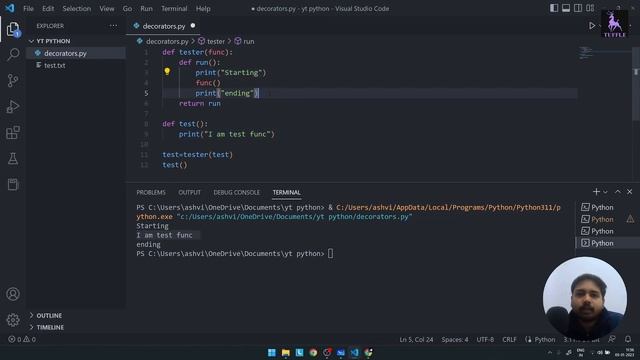Open the Run and Debug view
The width and height of the screenshot is (640, 360).
click(x=13, y=107)
